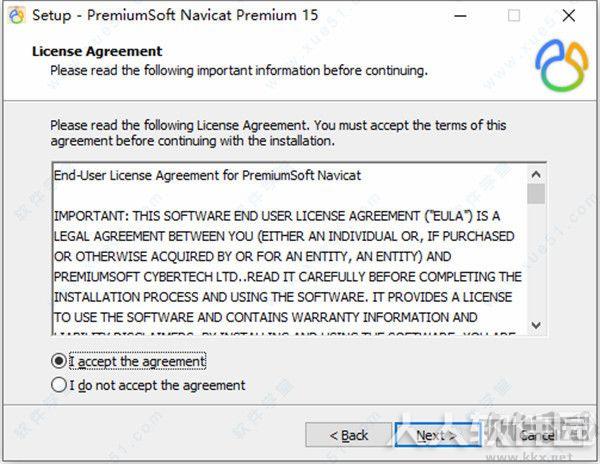Click the "I accept the agreement" label text
600x464 pixels.
[x=137, y=361]
